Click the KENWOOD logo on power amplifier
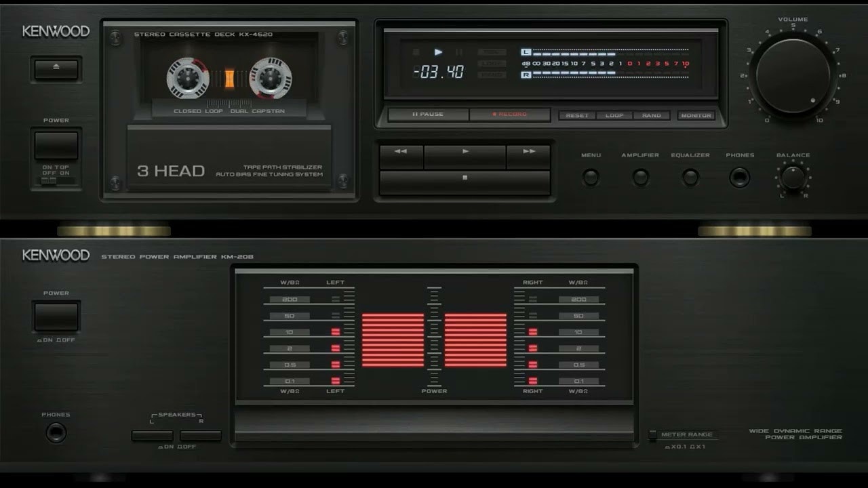The height and width of the screenshot is (488, 868). (x=56, y=256)
